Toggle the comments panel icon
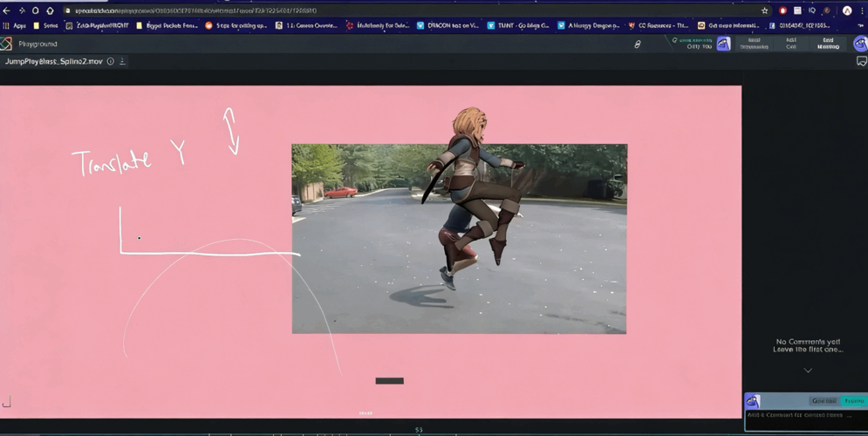Screen dimensions: 868x436 coord(861,62)
